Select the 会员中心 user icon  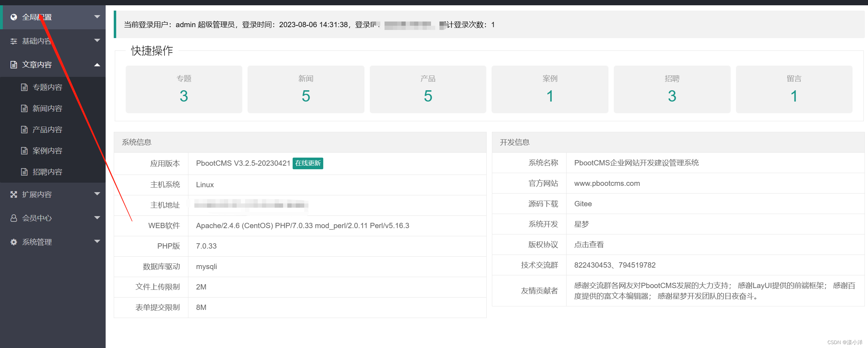13,218
